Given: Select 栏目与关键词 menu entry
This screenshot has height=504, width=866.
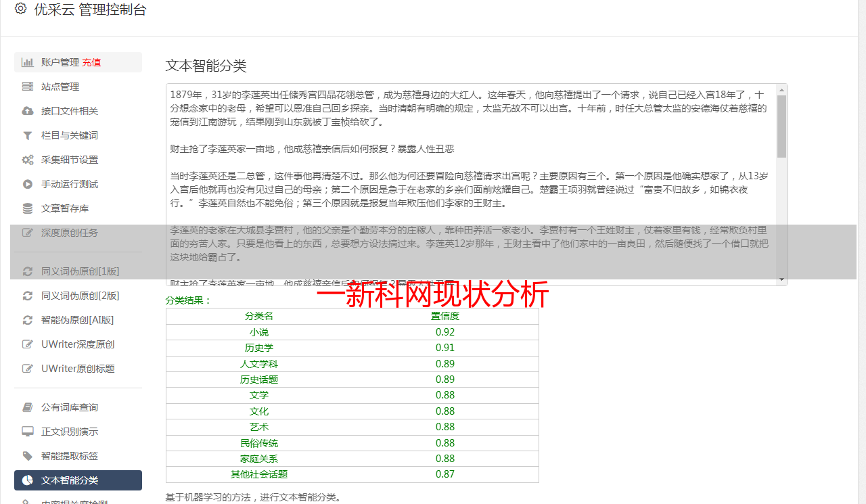Looking at the screenshot, I should tap(78, 135).
